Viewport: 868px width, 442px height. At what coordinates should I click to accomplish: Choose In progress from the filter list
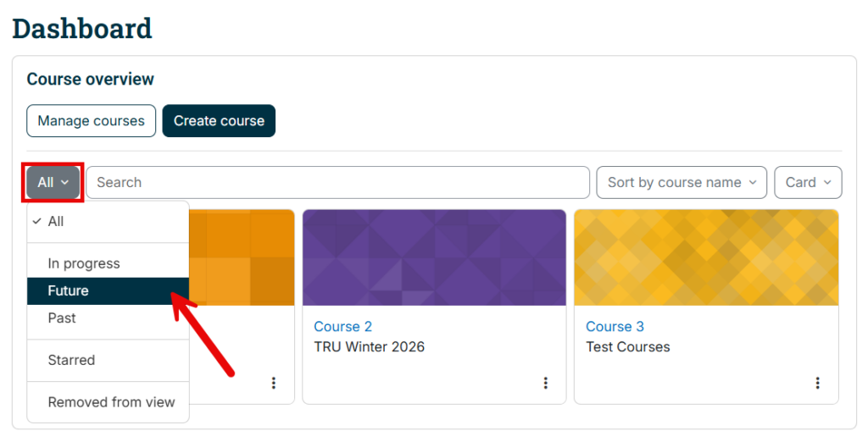pyautogui.click(x=108, y=263)
